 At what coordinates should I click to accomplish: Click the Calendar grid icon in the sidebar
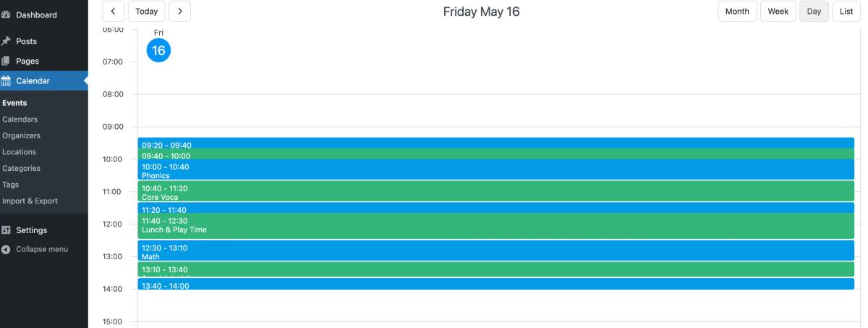(x=6, y=80)
